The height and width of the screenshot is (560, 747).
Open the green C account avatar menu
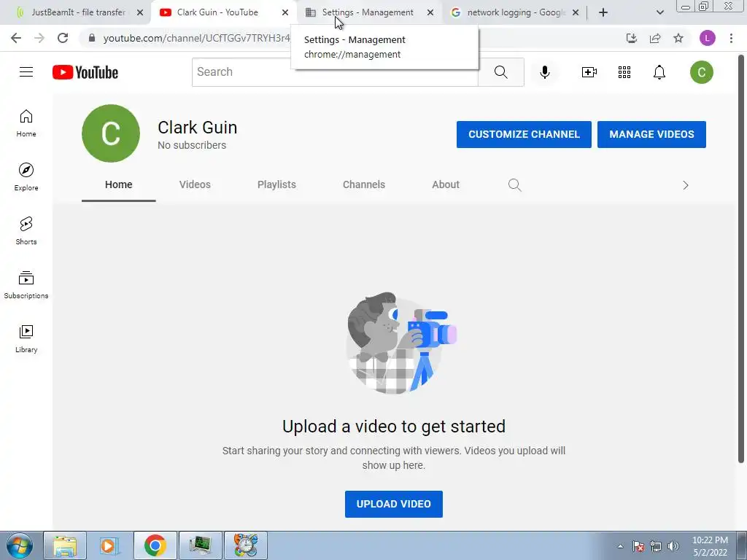click(x=701, y=72)
